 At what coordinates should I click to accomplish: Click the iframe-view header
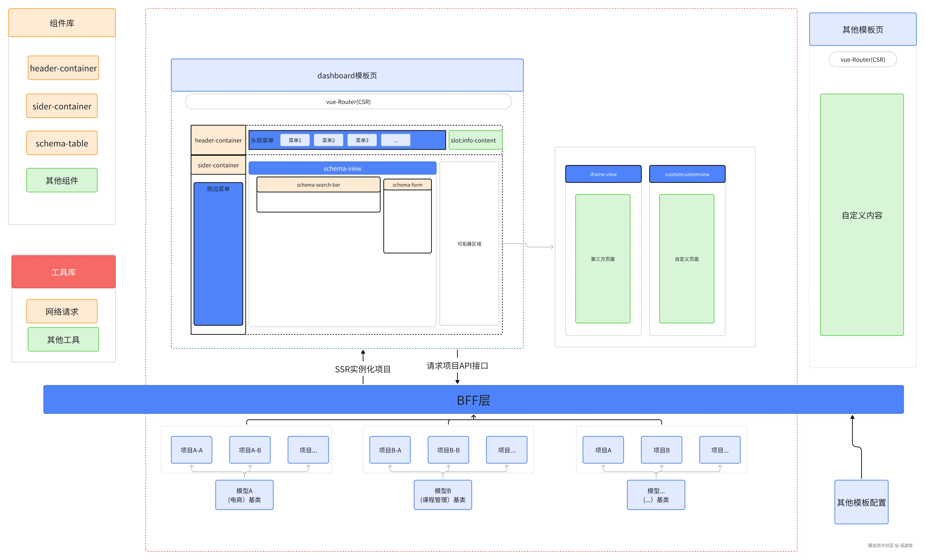pyautogui.click(x=603, y=174)
